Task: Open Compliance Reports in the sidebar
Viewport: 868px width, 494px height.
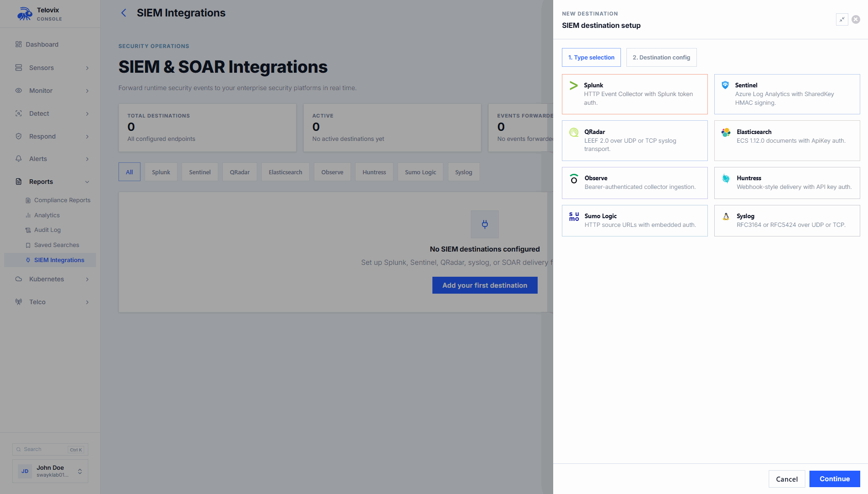Action: pos(62,200)
